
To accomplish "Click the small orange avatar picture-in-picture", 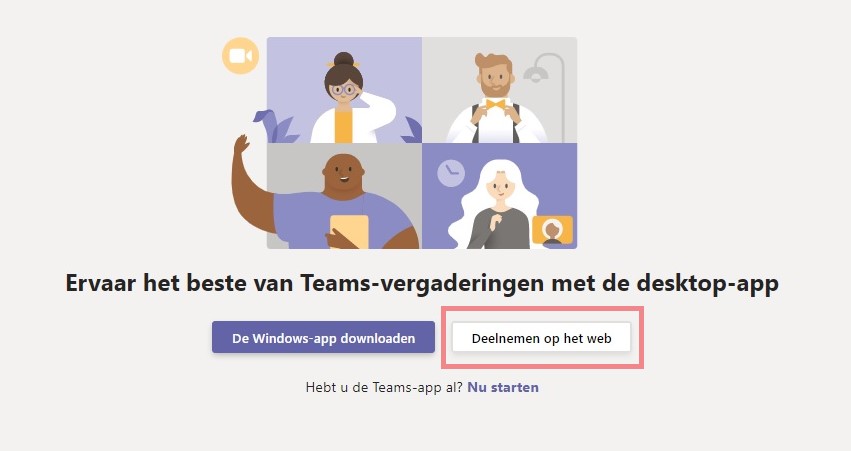I will coord(552,230).
